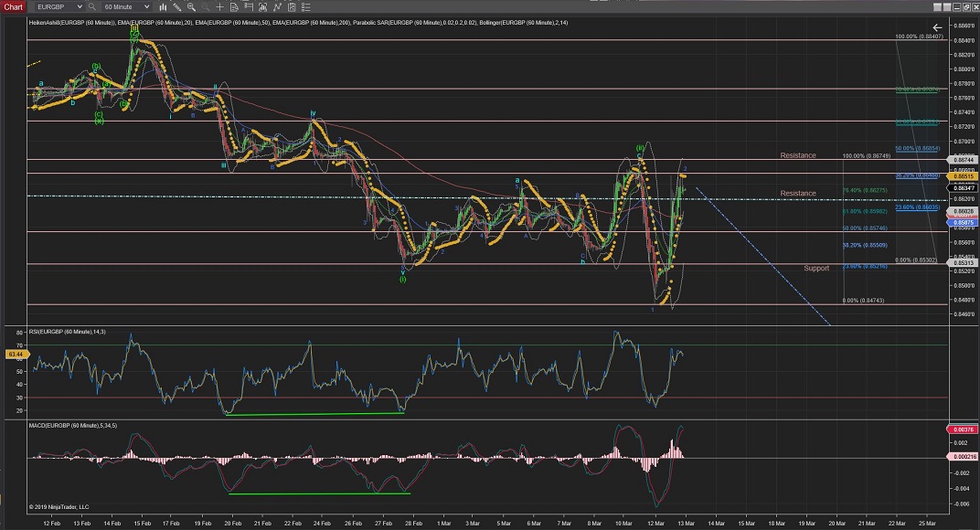Click the 25 Mar date axis label
Screen dimensions: 980x530
click(x=927, y=523)
